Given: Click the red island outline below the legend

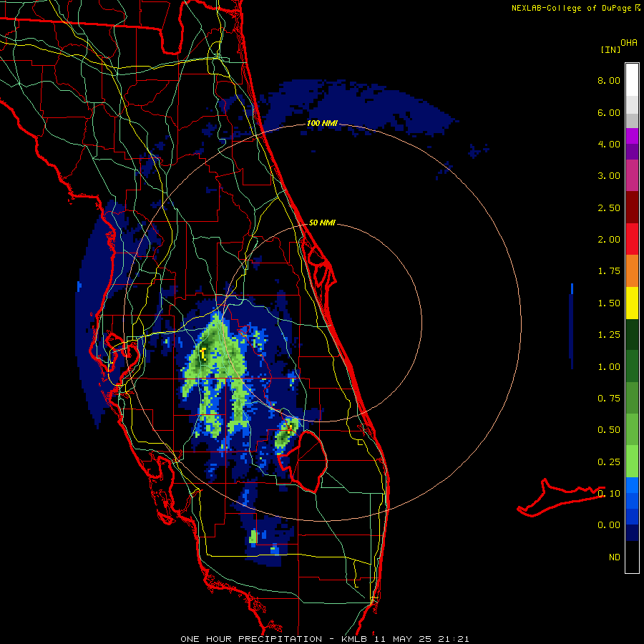Looking at the screenshot, I should (x=561, y=498).
